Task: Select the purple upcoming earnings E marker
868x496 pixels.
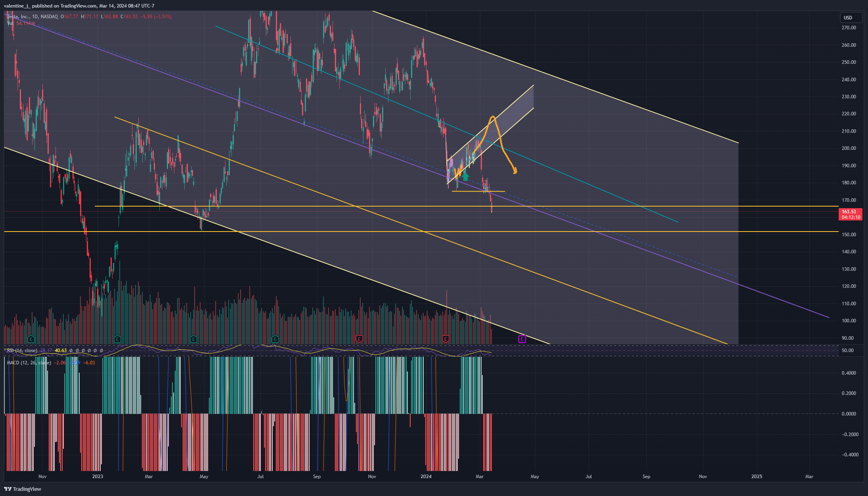Action: (x=522, y=339)
